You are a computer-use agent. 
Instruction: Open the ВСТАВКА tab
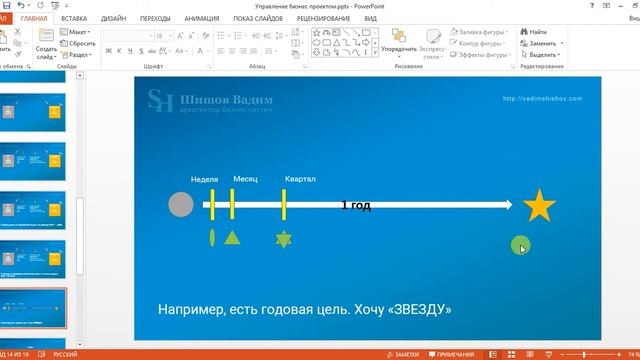coord(74,18)
